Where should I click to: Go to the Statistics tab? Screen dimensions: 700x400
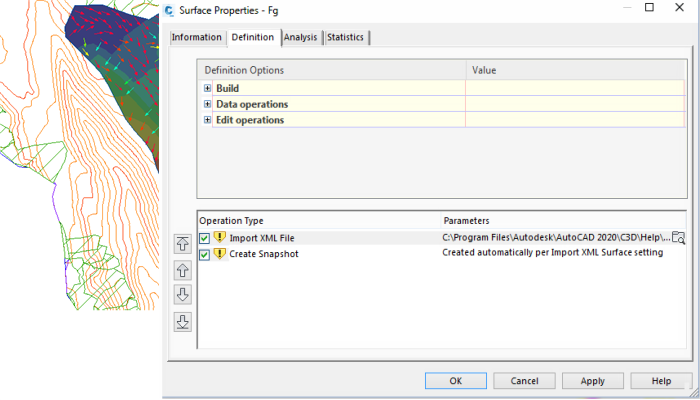point(345,38)
